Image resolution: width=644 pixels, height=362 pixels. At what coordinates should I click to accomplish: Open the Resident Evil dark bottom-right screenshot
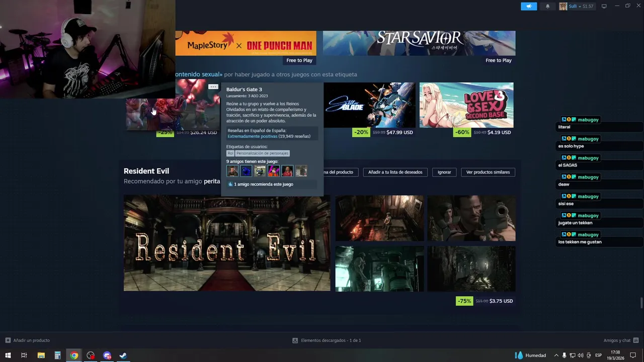pyautogui.click(x=471, y=269)
